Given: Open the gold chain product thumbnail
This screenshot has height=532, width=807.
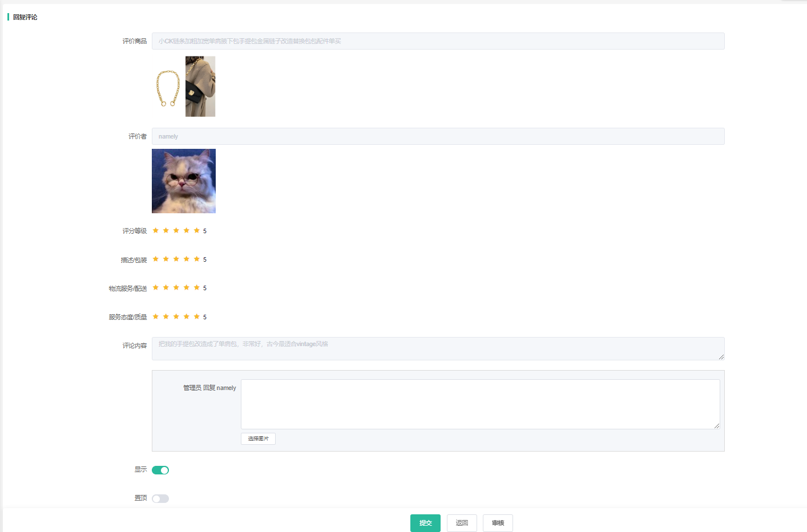Looking at the screenshot, I should [168, 87].
